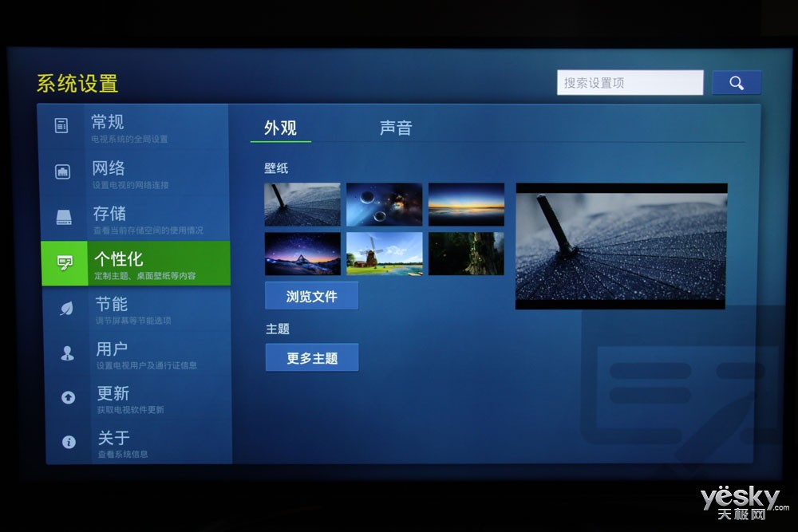Open 更多主题 for more themes
The height and width of the screenshot is (532, 798).
point(312,358)
